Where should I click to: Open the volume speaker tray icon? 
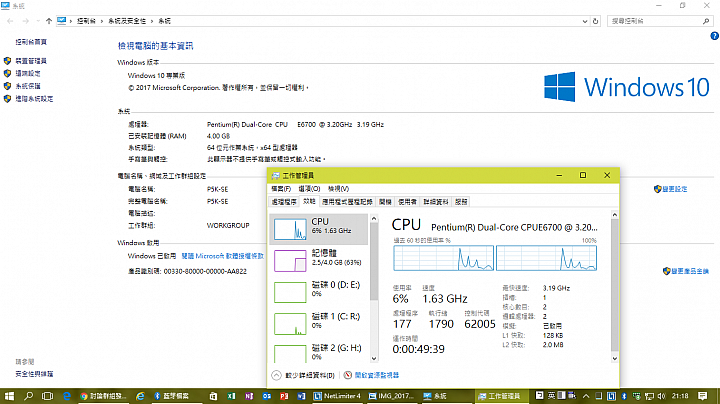tap(661, 396)
